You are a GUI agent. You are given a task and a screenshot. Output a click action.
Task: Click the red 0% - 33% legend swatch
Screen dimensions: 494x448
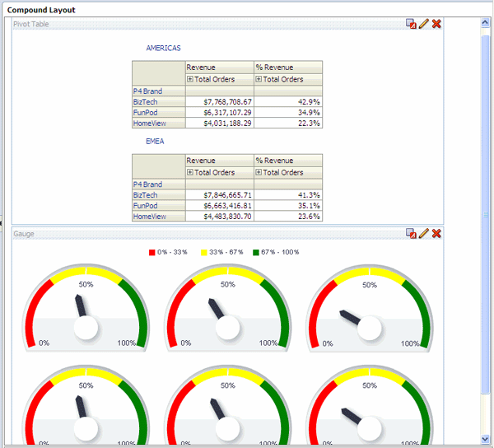[152, 252]
